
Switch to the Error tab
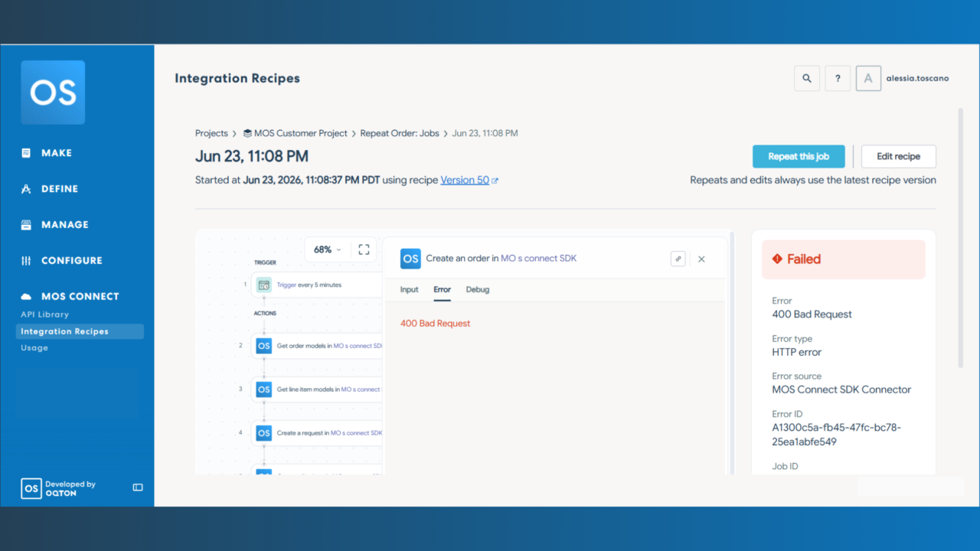443,289
